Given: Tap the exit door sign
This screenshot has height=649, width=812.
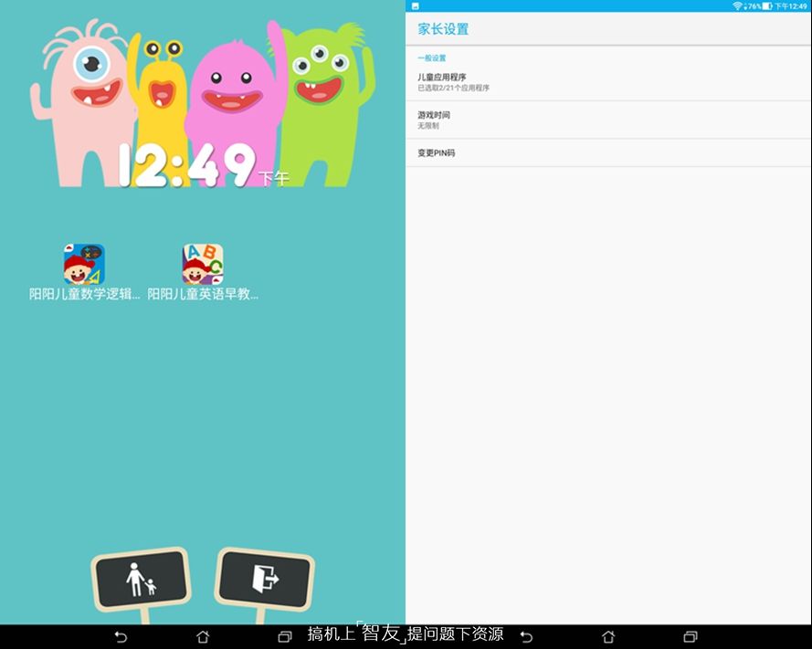Looking at the screenshot, I should click(265, 579).
